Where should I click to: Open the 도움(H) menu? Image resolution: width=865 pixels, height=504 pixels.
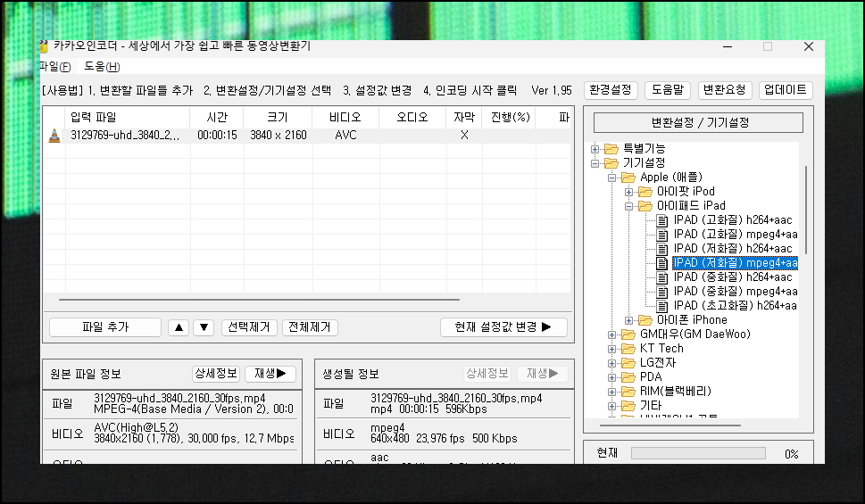pos(102,67)
